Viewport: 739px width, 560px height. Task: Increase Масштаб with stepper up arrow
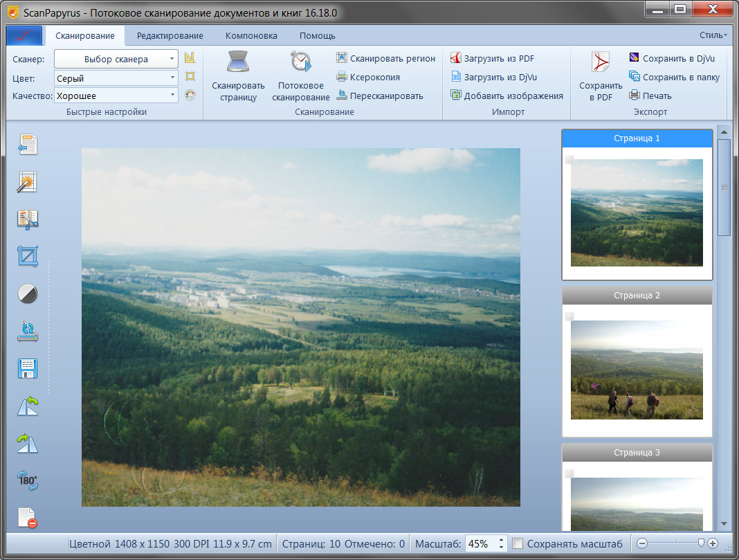[x=501, y=540]
